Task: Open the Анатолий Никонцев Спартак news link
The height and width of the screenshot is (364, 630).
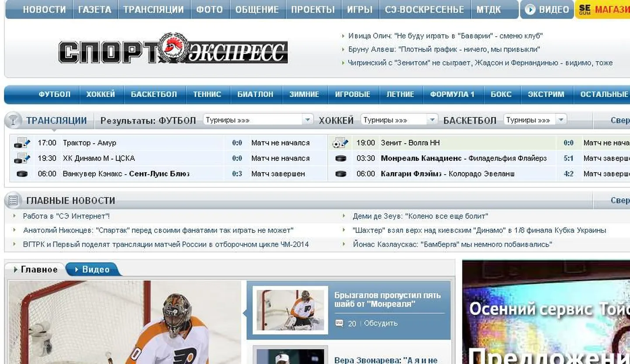Action: 158,230
